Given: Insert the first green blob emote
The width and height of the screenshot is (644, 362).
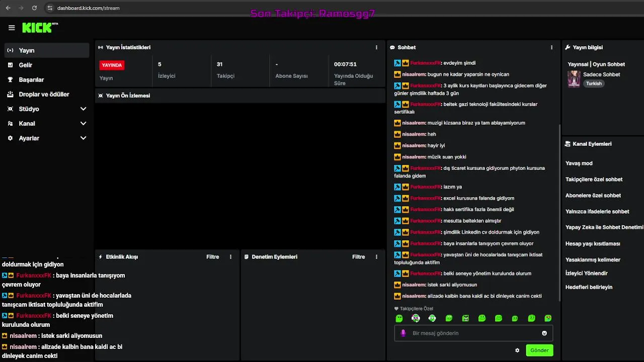Looking at the screenshot, I should 399,318.
